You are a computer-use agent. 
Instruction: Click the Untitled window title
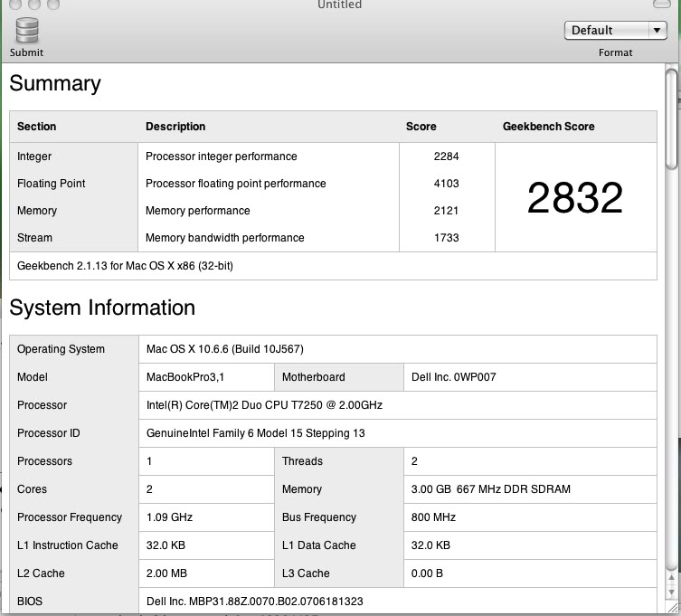[339, 5]
